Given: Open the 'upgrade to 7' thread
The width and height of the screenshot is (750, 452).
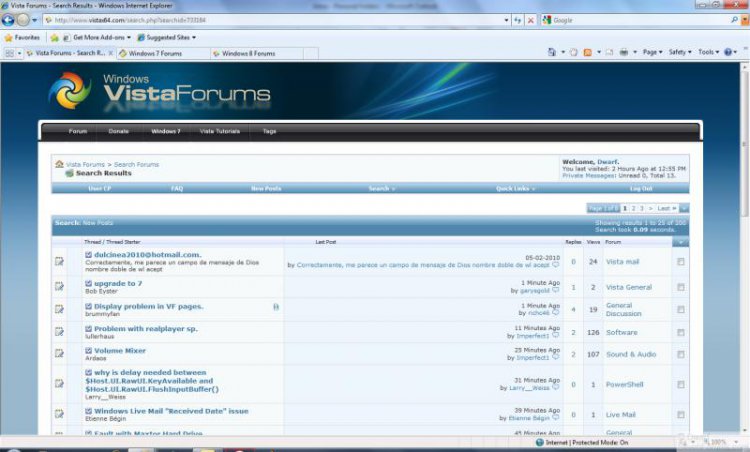Looking at the screenshot, I should pos(118,283).
